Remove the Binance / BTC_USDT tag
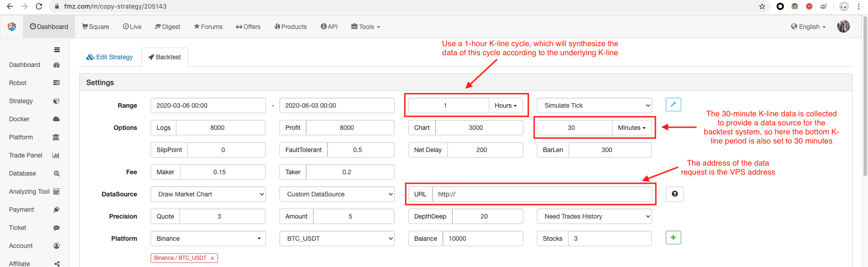Image resolution: width=868 pixels, height=267 pixels. pos(212,258)
